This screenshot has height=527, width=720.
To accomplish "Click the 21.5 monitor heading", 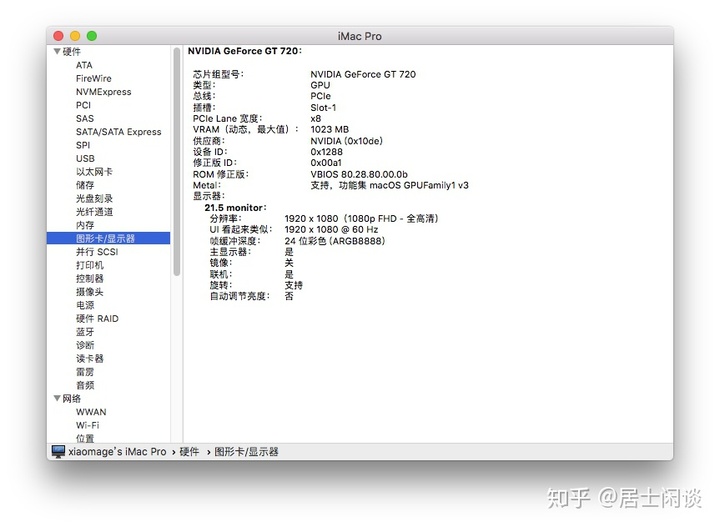I will click(235, 207).
